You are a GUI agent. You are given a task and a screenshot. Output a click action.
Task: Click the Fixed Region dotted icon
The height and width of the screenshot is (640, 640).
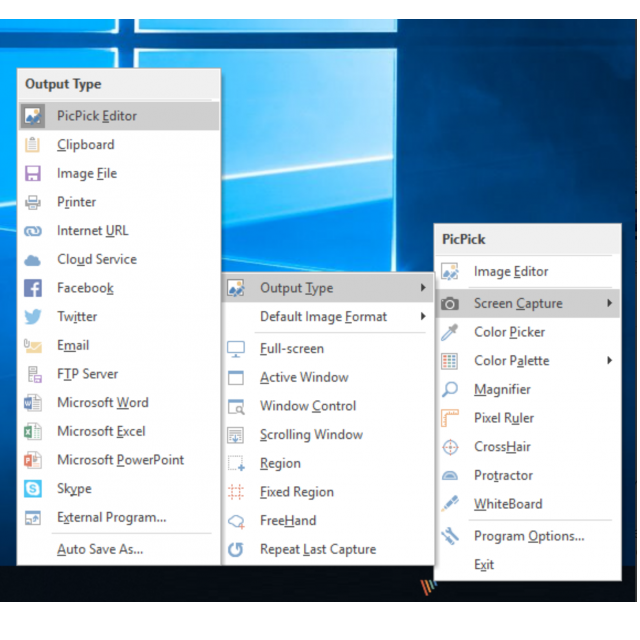(x=236, y=492)
